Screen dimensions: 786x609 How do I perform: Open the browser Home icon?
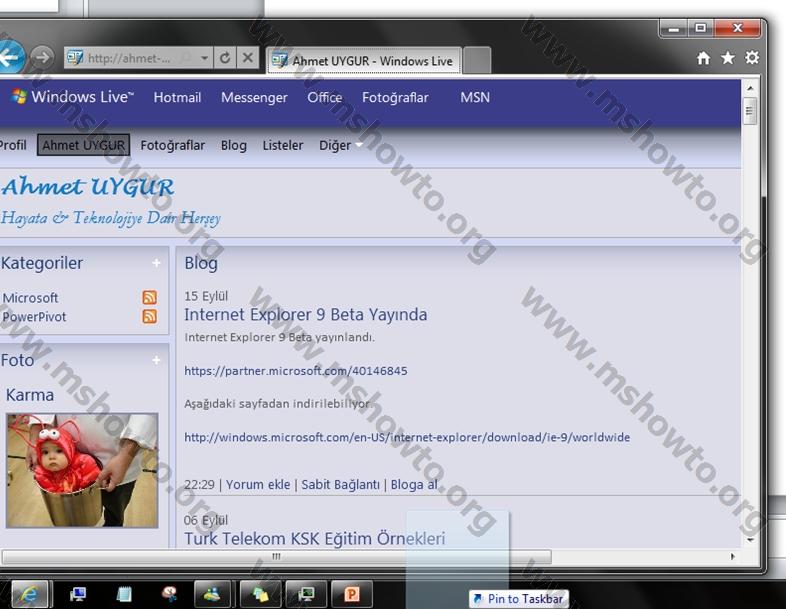click(x=703, y=58)
